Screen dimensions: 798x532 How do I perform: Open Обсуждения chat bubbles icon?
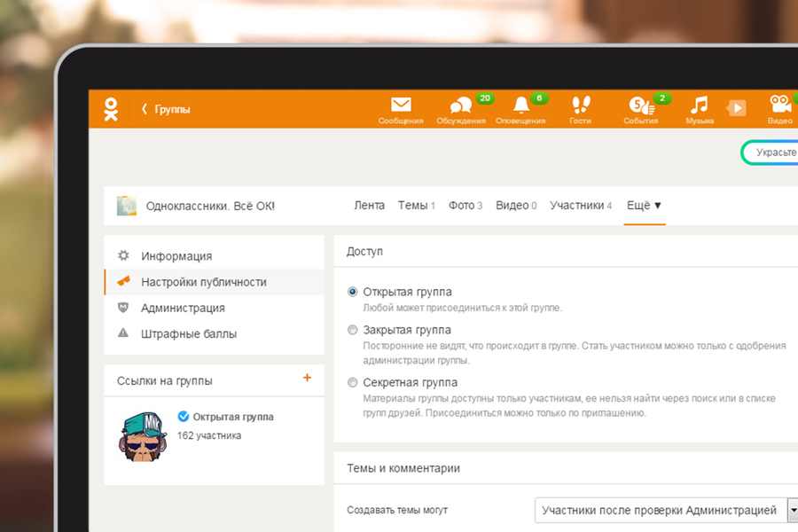(460, 106)
